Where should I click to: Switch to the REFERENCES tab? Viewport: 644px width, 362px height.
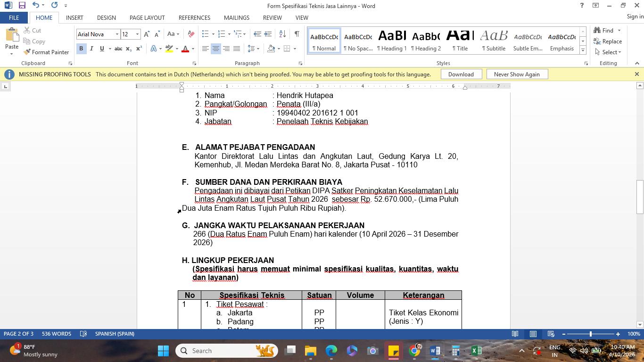click(x=194, y=17)
